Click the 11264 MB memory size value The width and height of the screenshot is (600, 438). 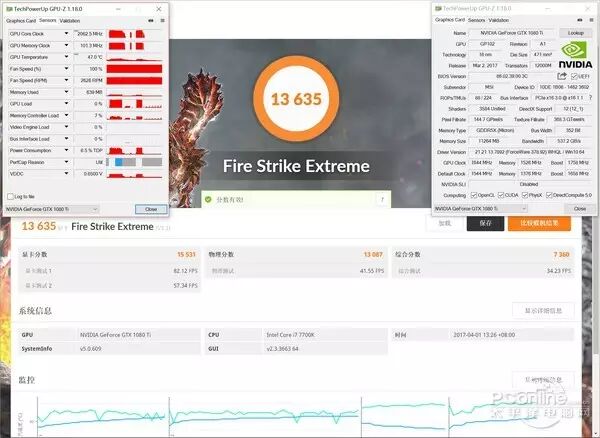pos(489,141)
